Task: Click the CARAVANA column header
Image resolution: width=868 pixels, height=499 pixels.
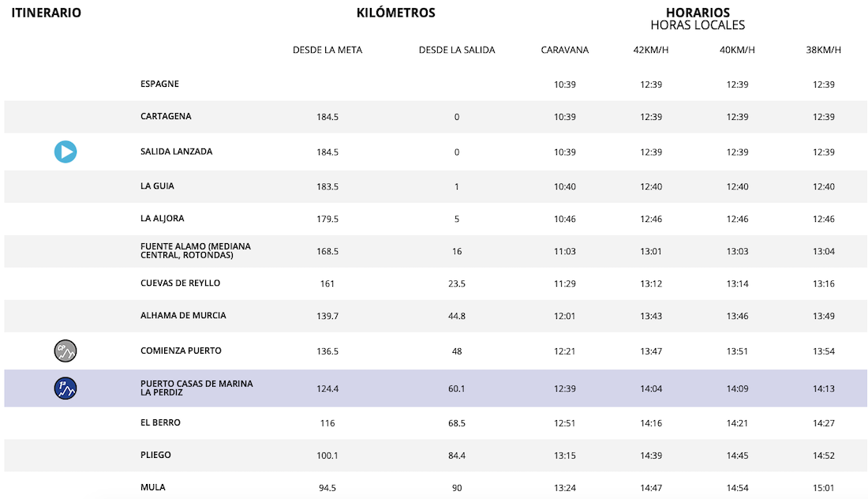Action: point(564,50)
